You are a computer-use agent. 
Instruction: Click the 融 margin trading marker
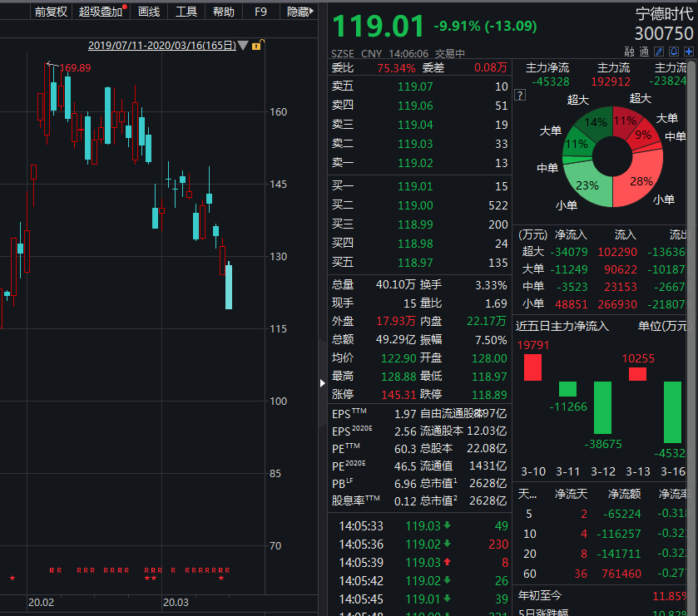click(628, 52)
